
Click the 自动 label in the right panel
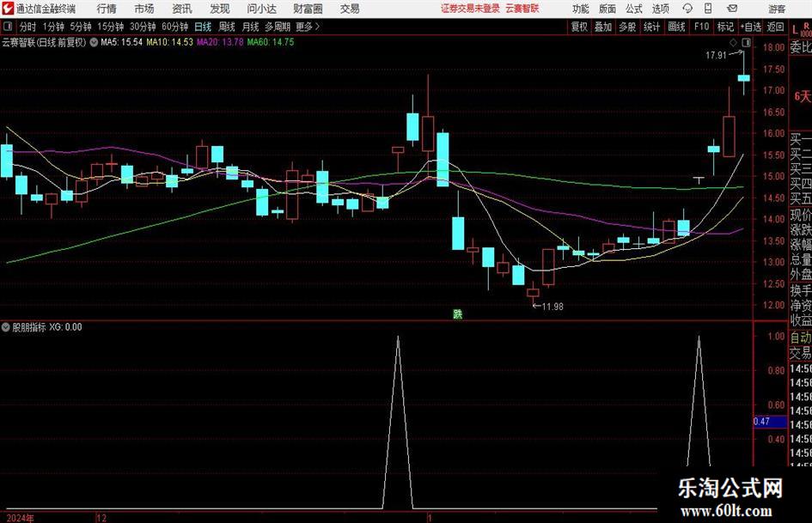click(x=801, y=338)
